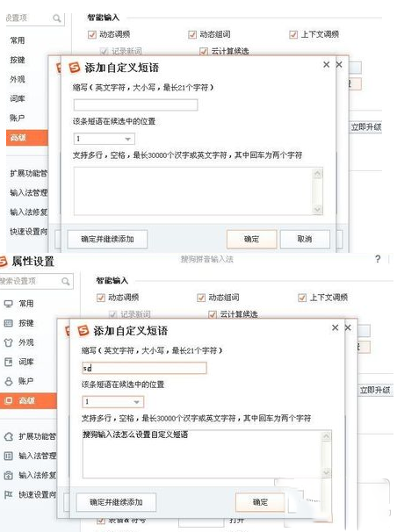Click the person icon beside 账户
The width and height of the screenshot is (397, 532).
click(9, 381)
